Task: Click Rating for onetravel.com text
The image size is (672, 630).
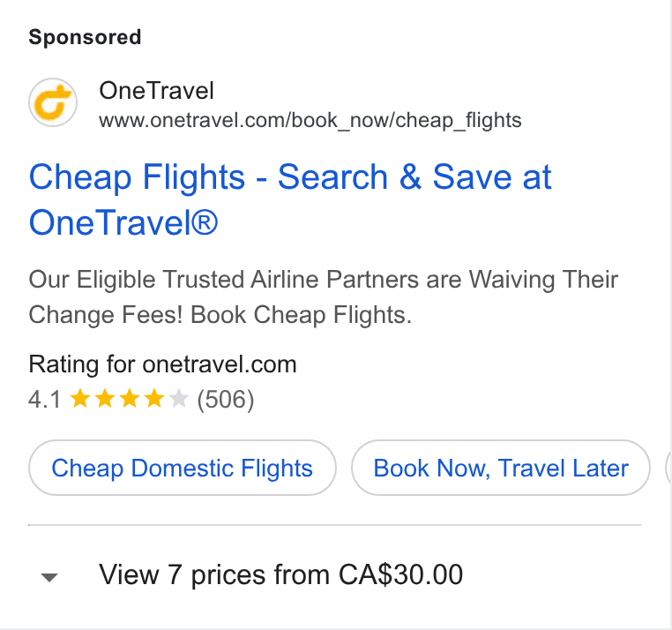Action: pos(162,365)
